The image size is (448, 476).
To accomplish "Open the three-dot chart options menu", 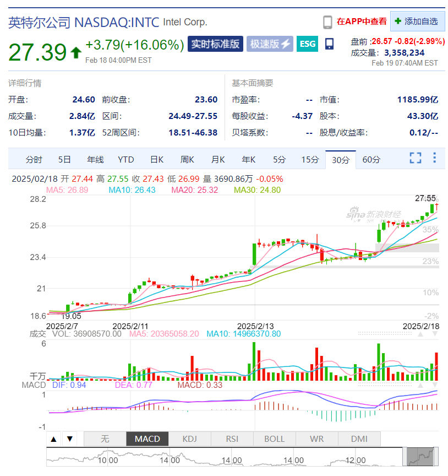I will 434,158.
